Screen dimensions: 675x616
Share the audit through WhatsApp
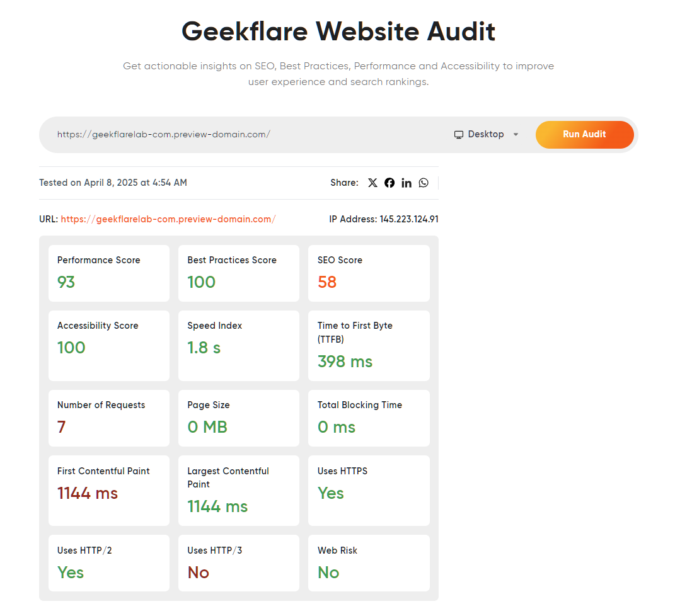coord(424,183)
